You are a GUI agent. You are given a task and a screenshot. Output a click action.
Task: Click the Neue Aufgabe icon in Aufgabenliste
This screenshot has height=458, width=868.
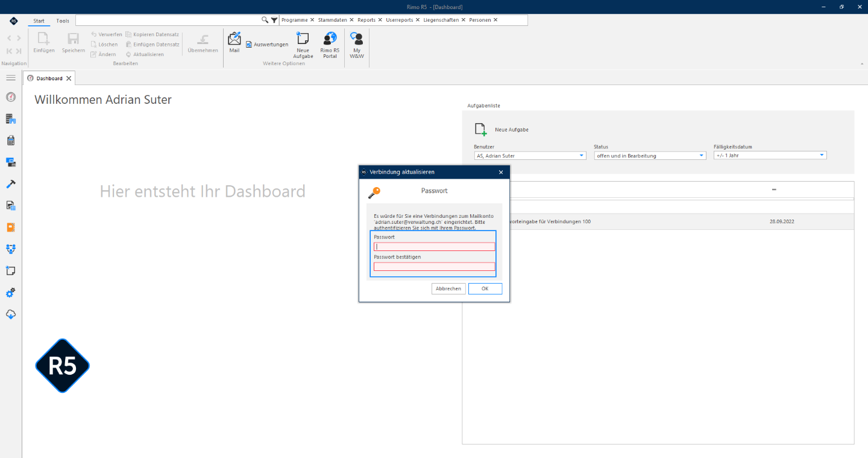pos(480,129)
